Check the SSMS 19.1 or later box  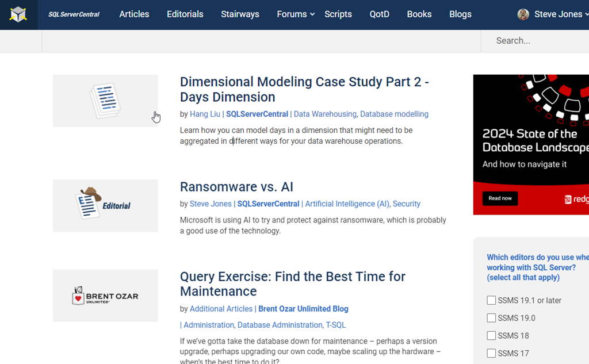(x=491, y=300)
